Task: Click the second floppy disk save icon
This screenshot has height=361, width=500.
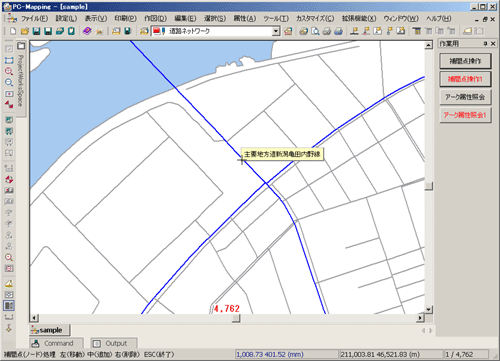Action: click(x=48, y=31)
